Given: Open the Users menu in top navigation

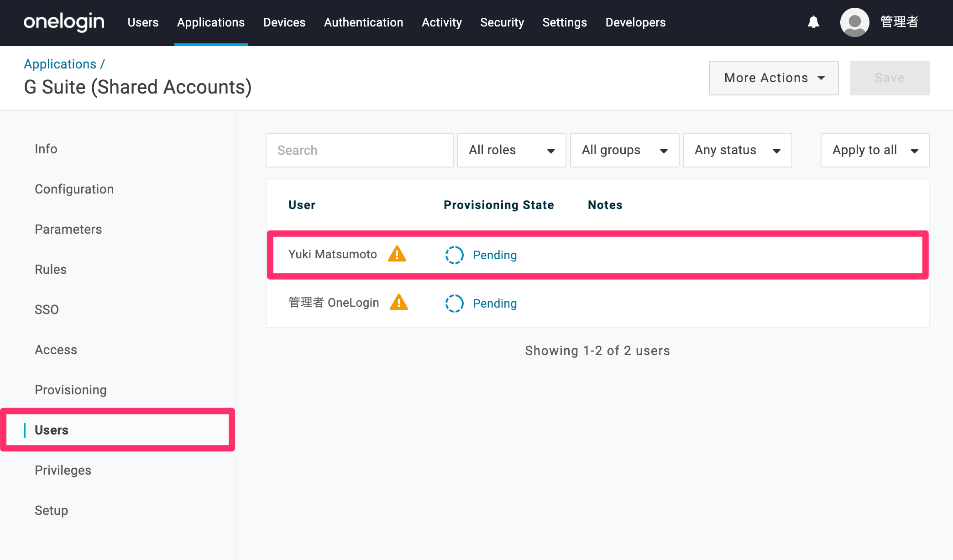Looking at the screenshot, I should [143, 22].
